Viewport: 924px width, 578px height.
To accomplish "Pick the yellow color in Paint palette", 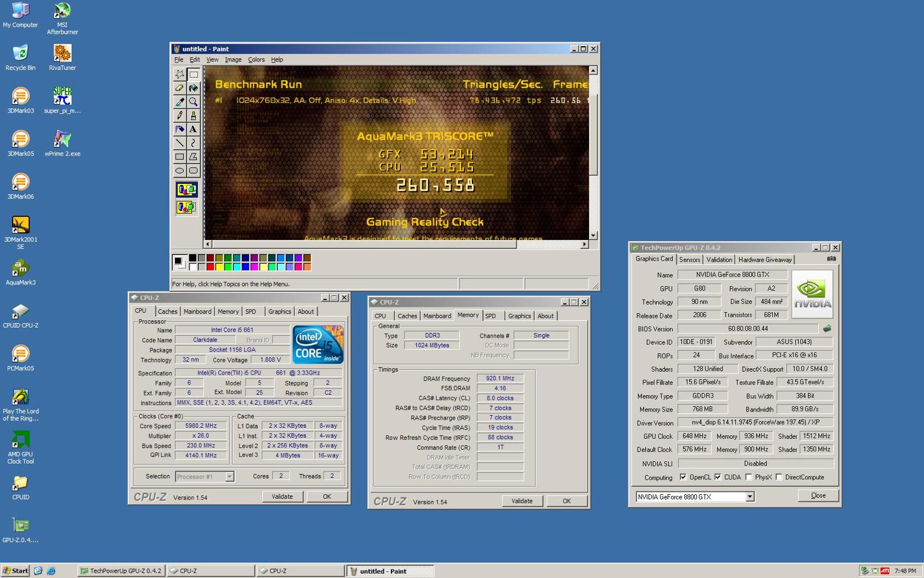I will [219, 266].
